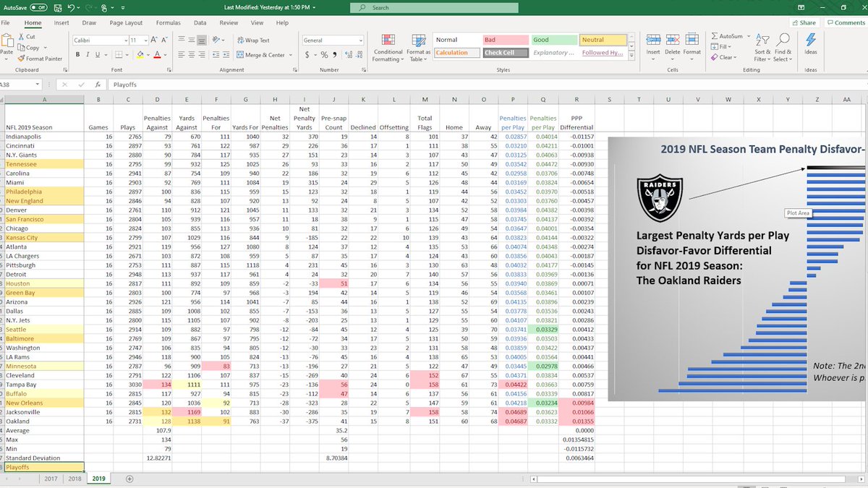Select Middle Align in Alignment group
Image resolution: width=868 pixels, height=488 pixels.
[x=192, y=40]
